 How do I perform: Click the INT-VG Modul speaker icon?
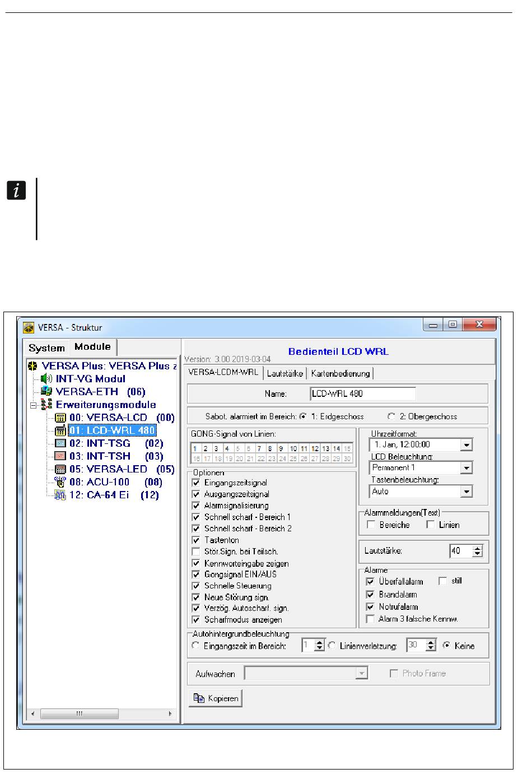pyautogui.click(x=46, y=379)
